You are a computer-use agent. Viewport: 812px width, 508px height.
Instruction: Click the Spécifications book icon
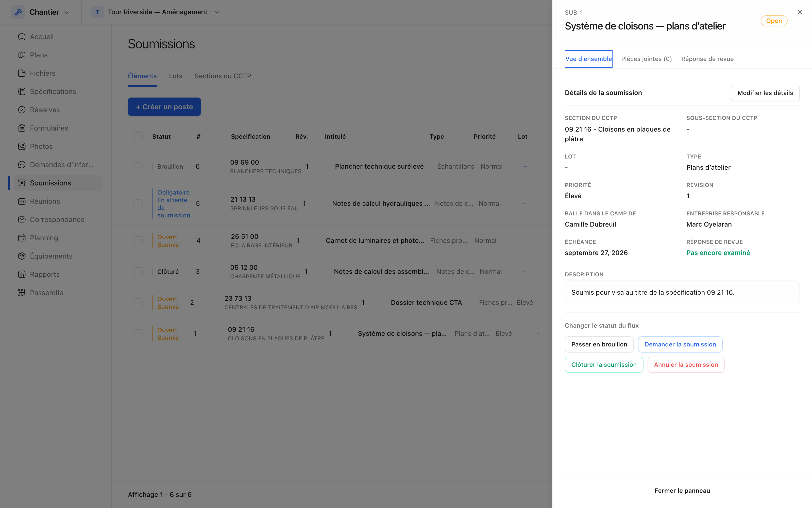tap(22, 91)
